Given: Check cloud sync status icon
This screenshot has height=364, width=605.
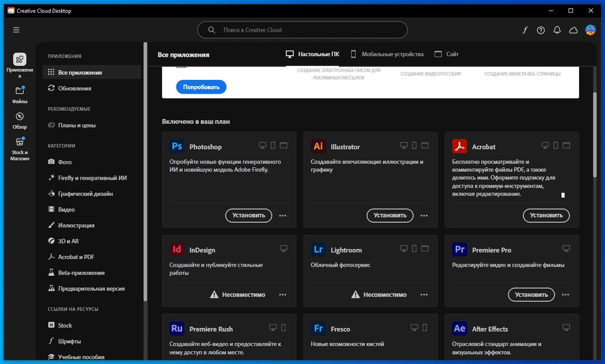Looking at the screenshot, I should click(x=573, y=30).
